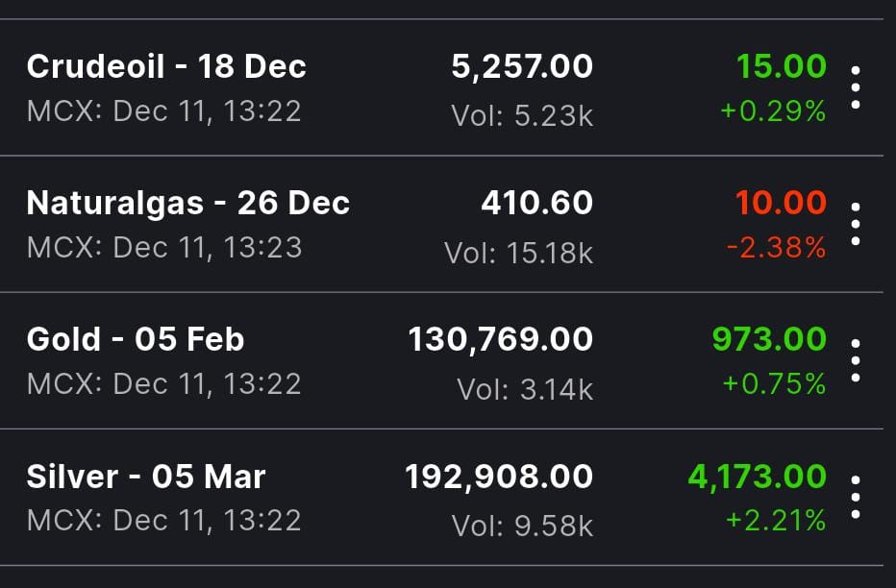
Task: Open three-dot menu for Naturalgas row
Action: 855,224
